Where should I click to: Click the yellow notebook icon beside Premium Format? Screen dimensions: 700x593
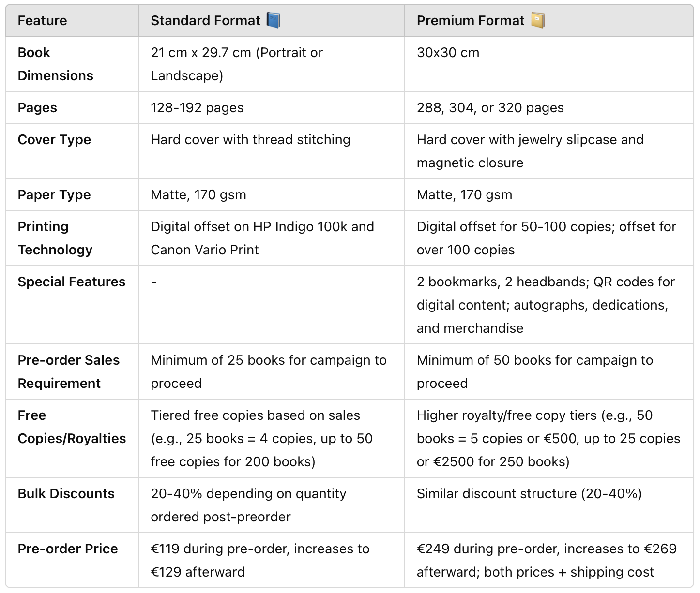tap(538, 21)
